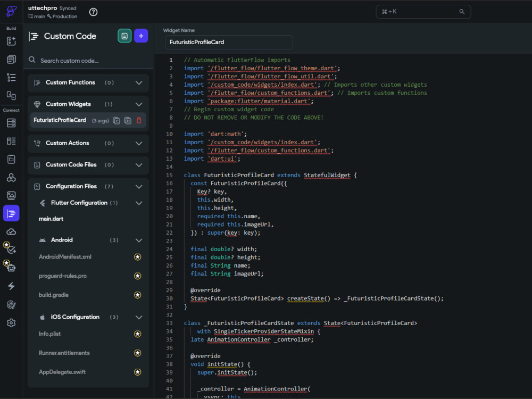Open build.gradle file
532x399 pixels.
point(54,295)
